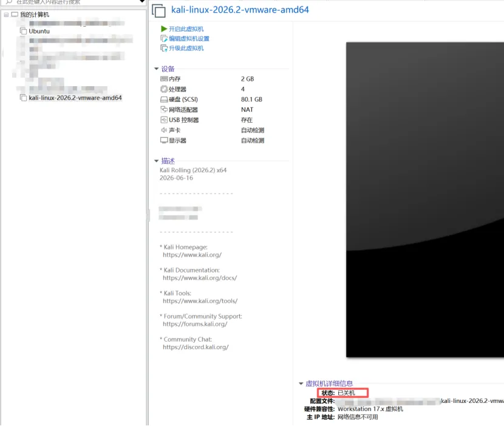Click the processor 处理器 device icon
The height and width of the screenshot is (426, 504).
tap(164, 89)
